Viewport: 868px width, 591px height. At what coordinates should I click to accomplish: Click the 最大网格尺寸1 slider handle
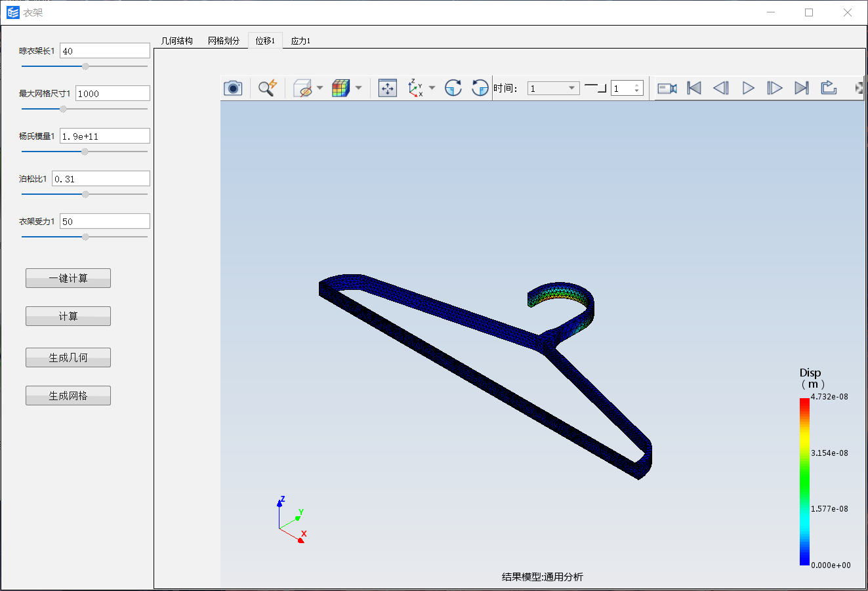coord(63,109)
